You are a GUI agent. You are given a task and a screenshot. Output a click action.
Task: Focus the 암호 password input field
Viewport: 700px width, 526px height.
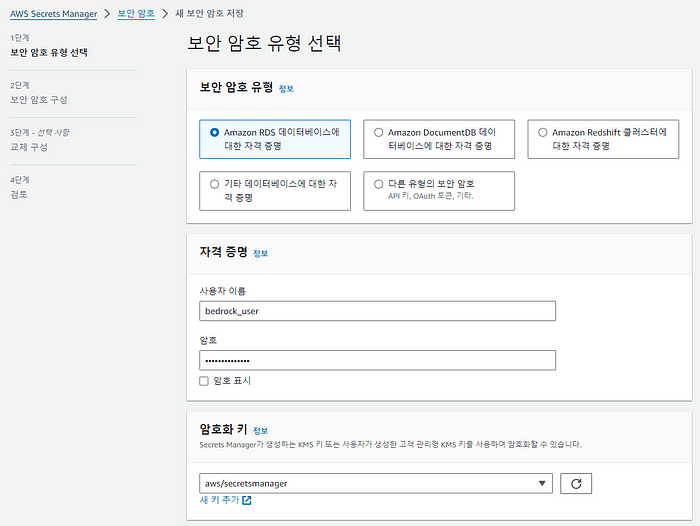click(x=377, y=360)
